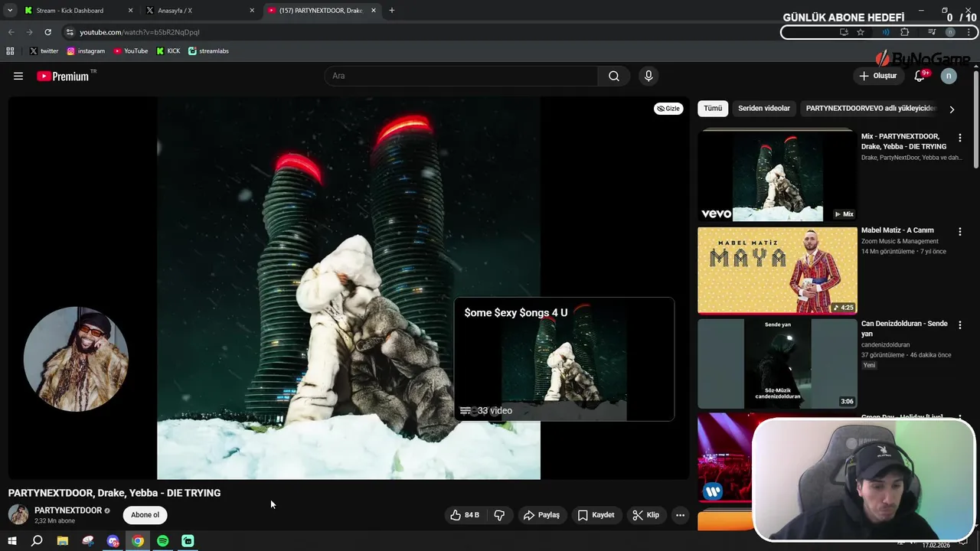980x551 pixels.
Task: Open the instagram bookmark
Action: pyautogui.click(x=86, y=51)
